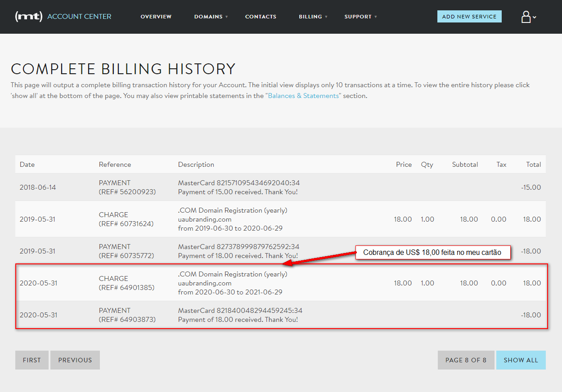562x392 pixels.
Task: Click the (mt) Media Temple logo
Action: click(29, 17)
